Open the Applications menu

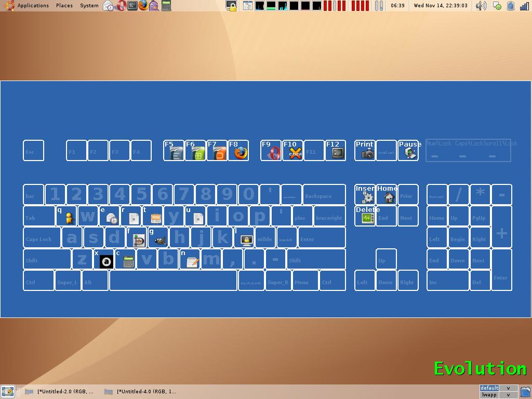(33, 6)
